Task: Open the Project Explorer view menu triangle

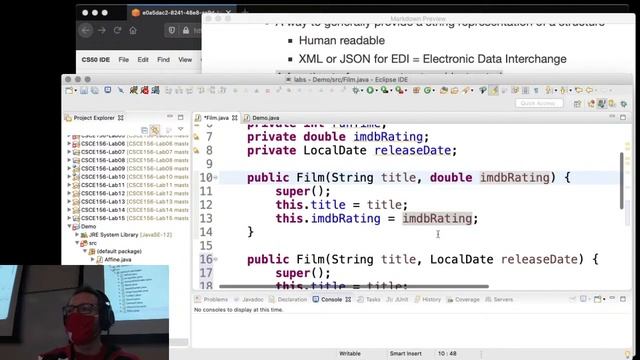Action: pos(180,129)
